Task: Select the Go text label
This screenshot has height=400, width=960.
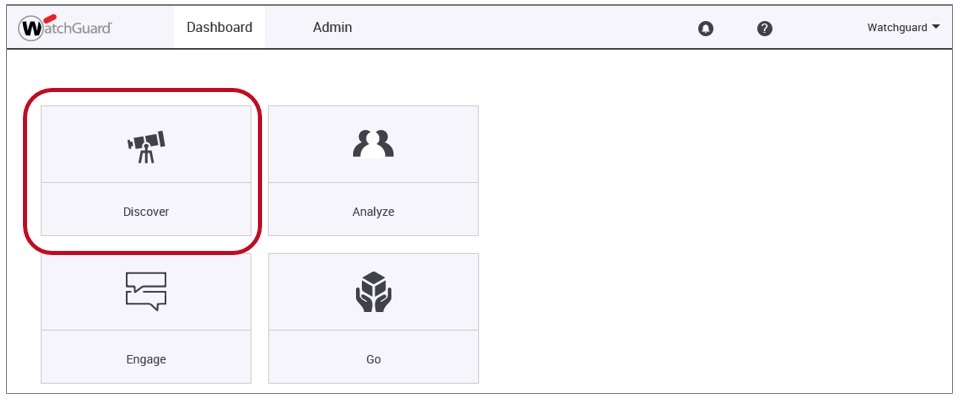Action: (373, 359)
